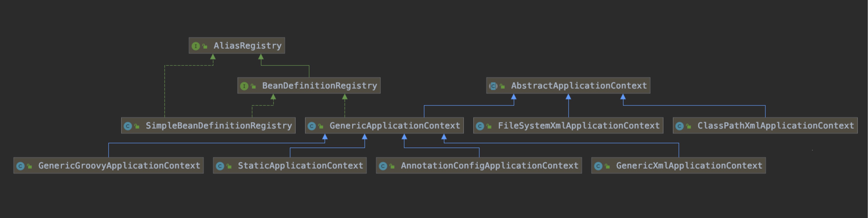Image resolution: width=868 pixels, height=218 pixels.
Task: Click the class icon of FileSystemXmlApplicationContext
Action: coord(480,126)
